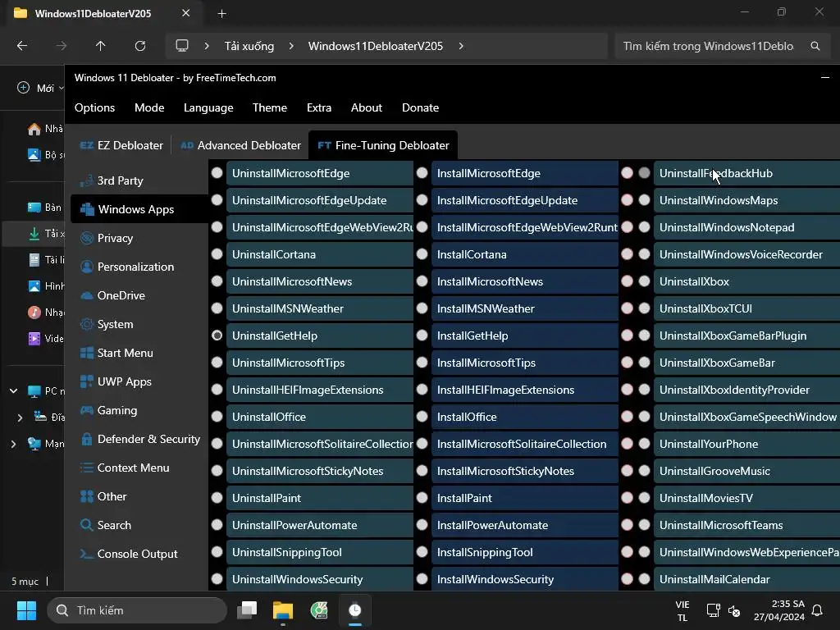Screen dimensions: 840x630
Task: Click the Search magnifier sidebar icon
Action: tap(86, 525)
